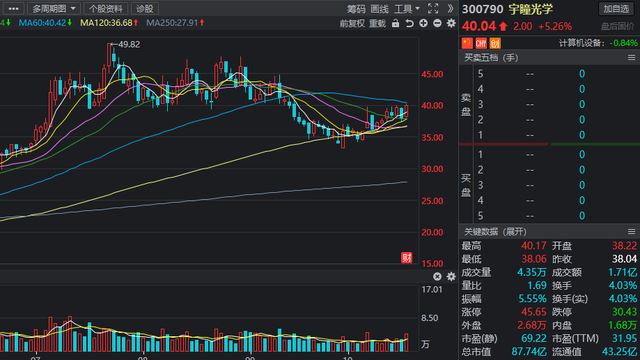Image resolution: width=640 pixels, height=360 pixels.
Task: Open volume panel settings gear
Action: click(451, 277)
